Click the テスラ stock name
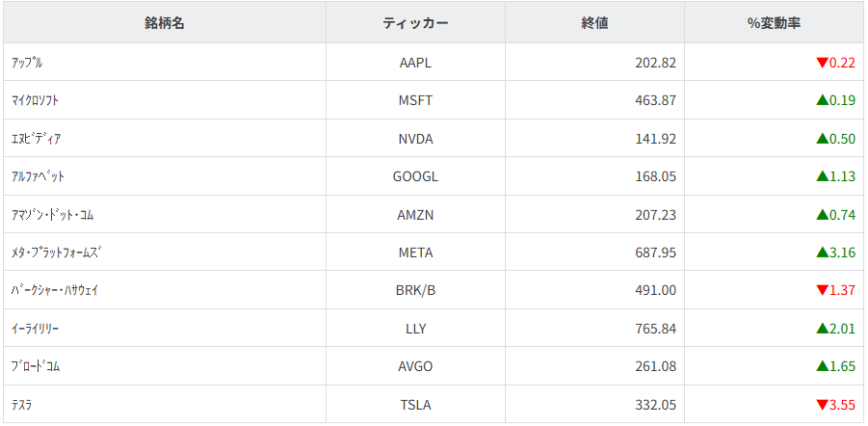The width and height of the screenshot is (868, 426). coord(21,405)
